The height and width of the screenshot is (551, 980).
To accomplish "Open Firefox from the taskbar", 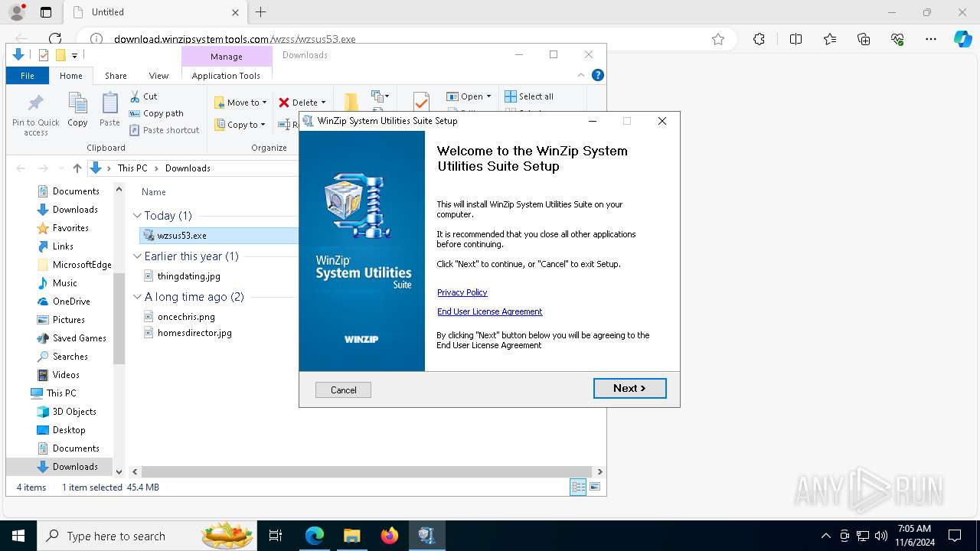I will [x=390, y=536].
